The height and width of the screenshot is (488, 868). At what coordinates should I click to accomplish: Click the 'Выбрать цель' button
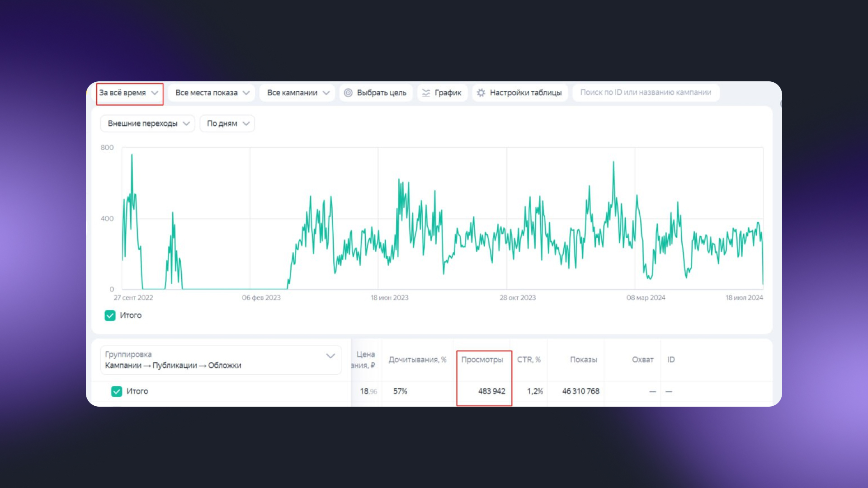[376, 93]
